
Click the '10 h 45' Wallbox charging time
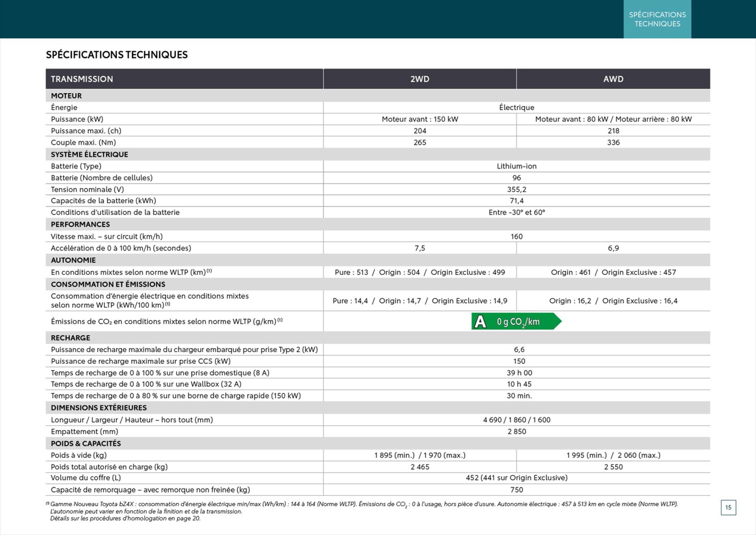(x=519, y=384)
